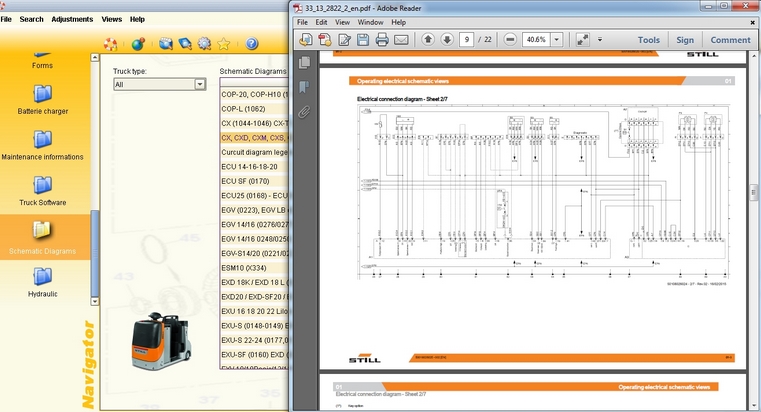The image size is (761, 412).
Task: Click the zoom field showing 40.6%
Action: pyautogui.click(x=536, y=40)
